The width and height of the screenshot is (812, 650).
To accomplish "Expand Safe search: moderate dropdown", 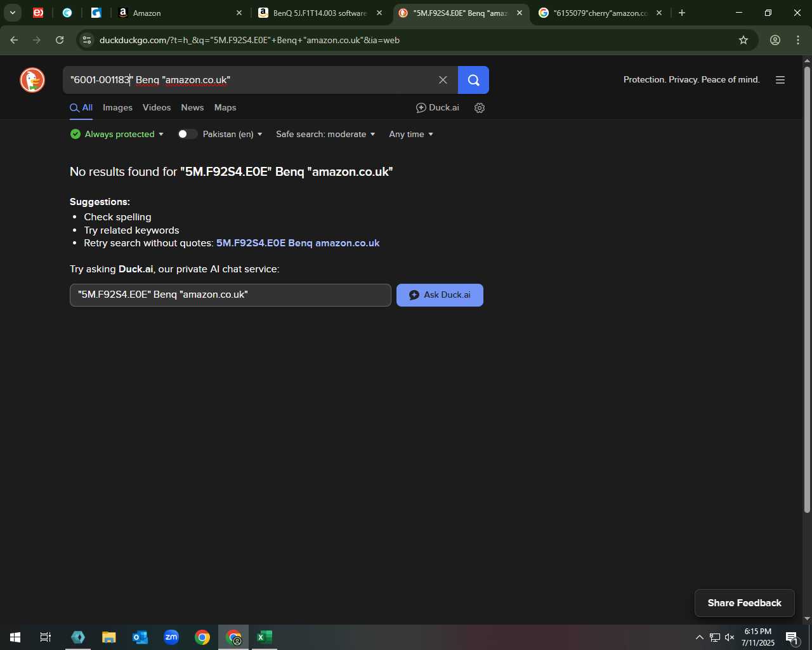I will pyautogui.click(x=325, y=134).
